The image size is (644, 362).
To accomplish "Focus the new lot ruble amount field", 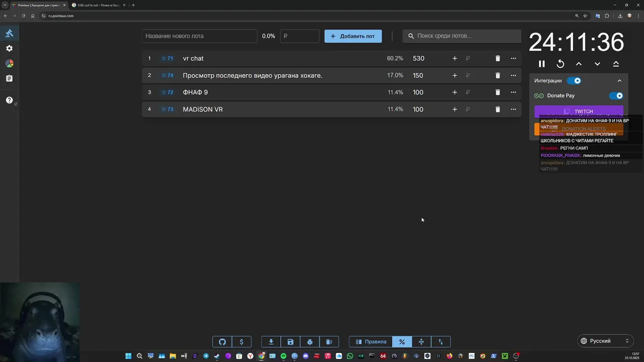I will point(299,36).
